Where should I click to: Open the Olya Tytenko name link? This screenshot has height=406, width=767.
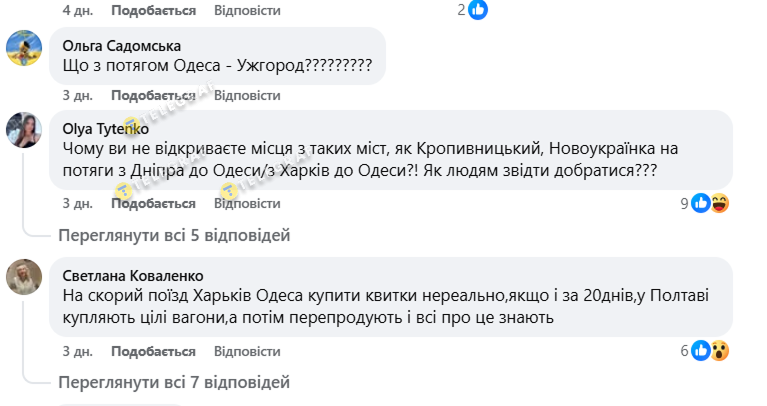coord(105,128)
